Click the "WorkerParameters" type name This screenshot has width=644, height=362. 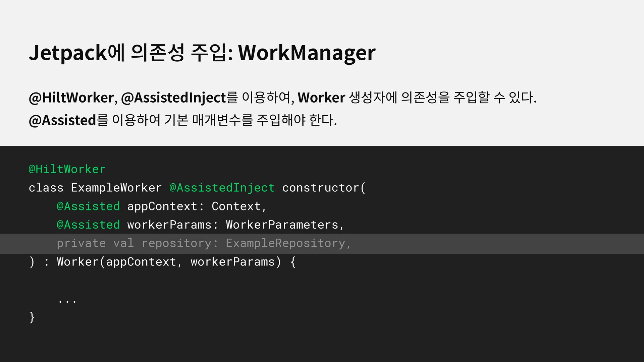(282, 225)
